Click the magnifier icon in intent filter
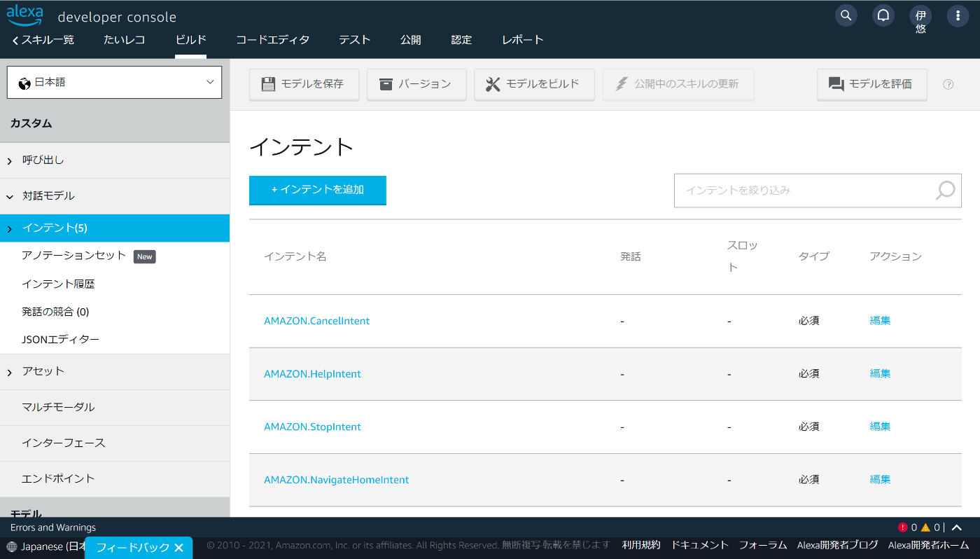 coord(945,191)
